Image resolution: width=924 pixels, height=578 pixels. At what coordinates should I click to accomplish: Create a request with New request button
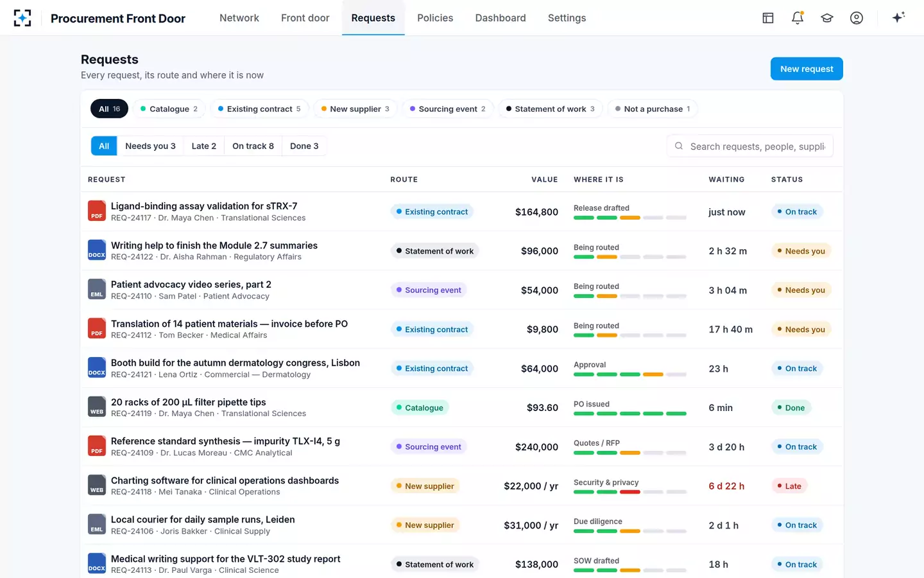[807, 69]
